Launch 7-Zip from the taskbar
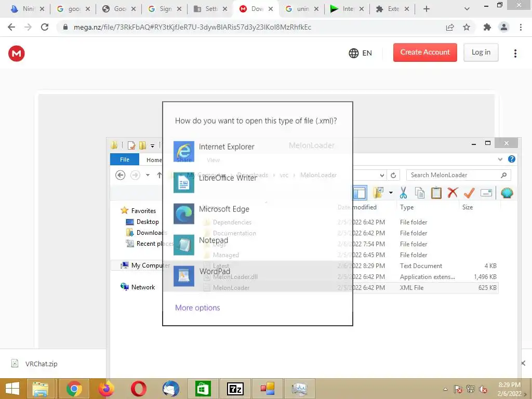Screen dimensions: 532x399 (x=235, y=389)
